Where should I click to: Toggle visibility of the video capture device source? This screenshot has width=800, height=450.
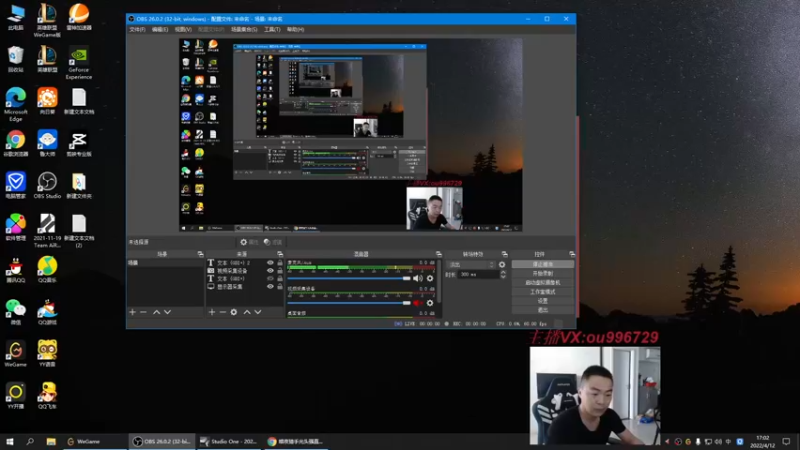[x=270, y=270]
